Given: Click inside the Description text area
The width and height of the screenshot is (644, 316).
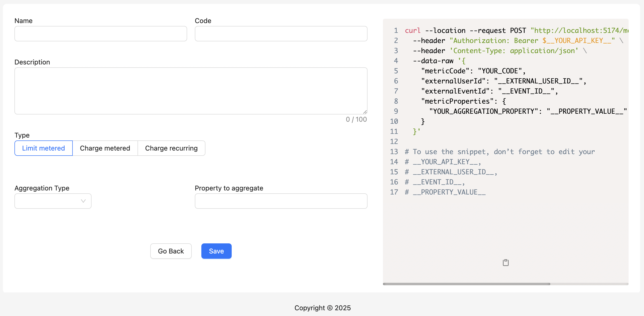Looking at the screenshot, I should pyautogui.click(x=191, y=91).
